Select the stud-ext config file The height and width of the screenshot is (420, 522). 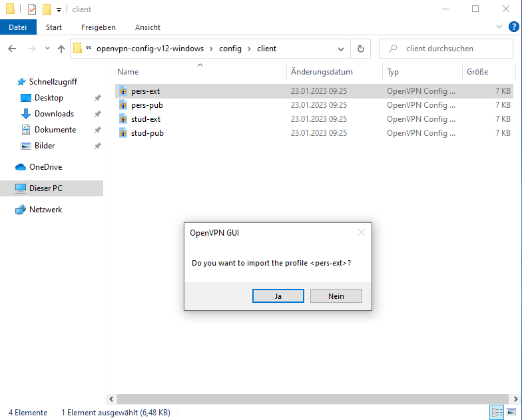click(314, 119)
